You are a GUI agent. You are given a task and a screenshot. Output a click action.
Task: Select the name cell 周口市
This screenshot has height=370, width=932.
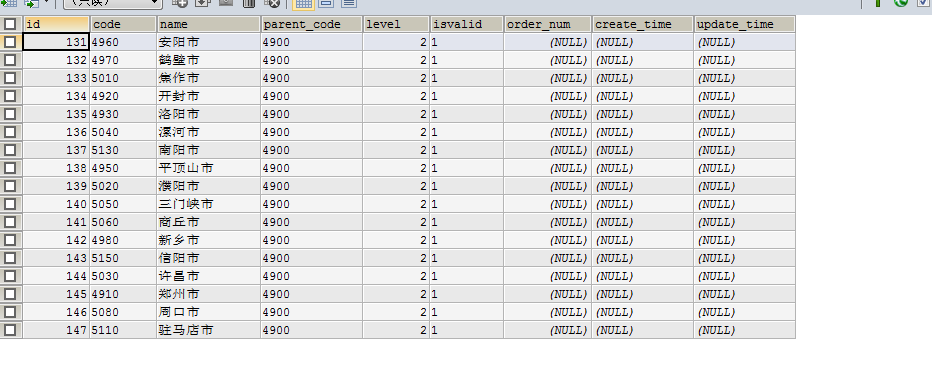[x=209, y=312]
